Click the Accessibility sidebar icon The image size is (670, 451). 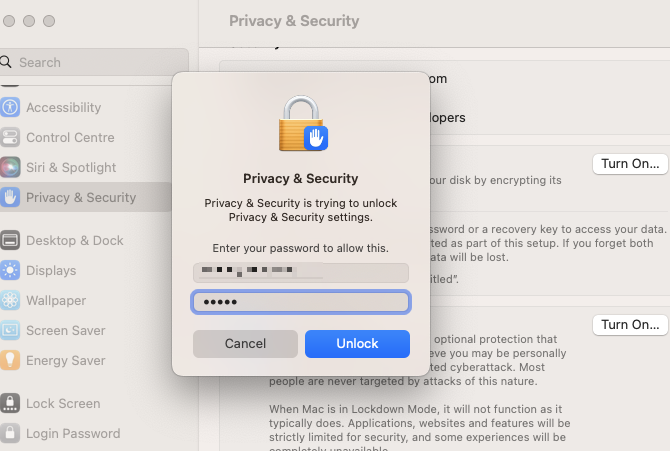[10, 107]
